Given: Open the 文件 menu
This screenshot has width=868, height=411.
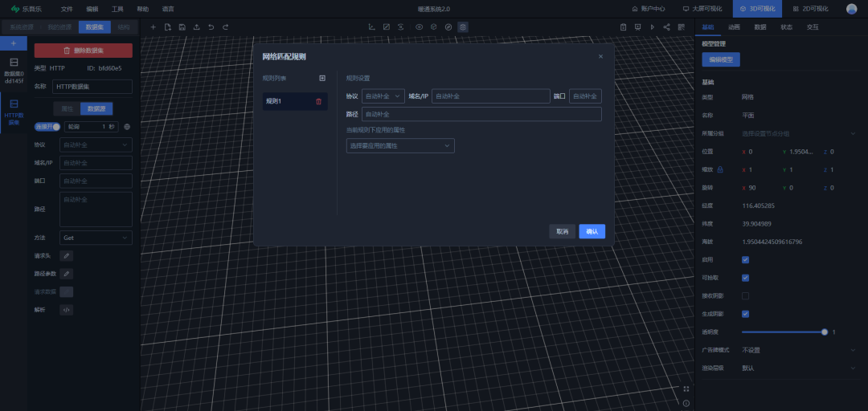Looking at the screenshot, I should [x=67, y=9].
